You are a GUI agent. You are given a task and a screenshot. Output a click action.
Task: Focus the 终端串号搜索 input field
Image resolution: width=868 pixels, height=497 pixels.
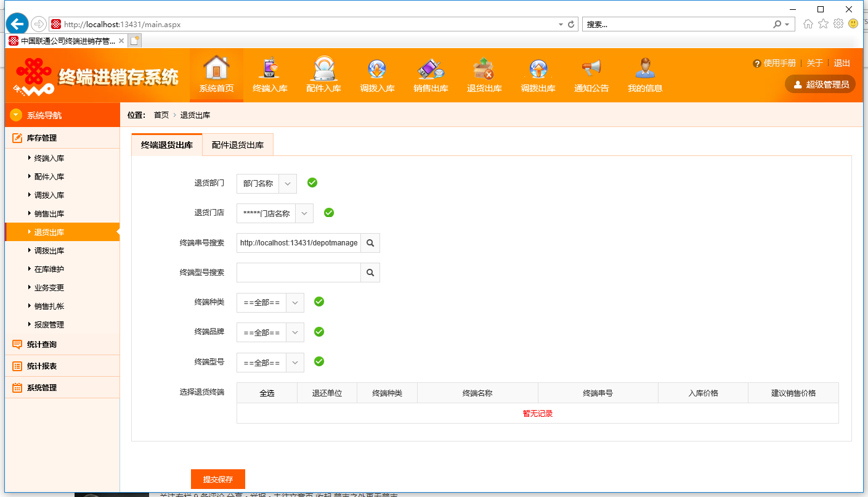click(298, 243)
